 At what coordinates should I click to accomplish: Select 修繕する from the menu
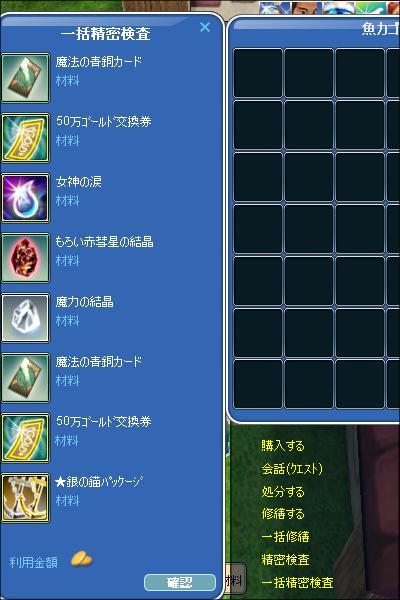(283, 514)
